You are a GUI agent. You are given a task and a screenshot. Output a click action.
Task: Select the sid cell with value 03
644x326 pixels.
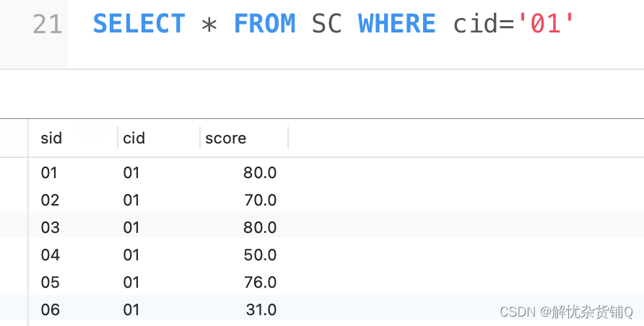coord(50,227)
